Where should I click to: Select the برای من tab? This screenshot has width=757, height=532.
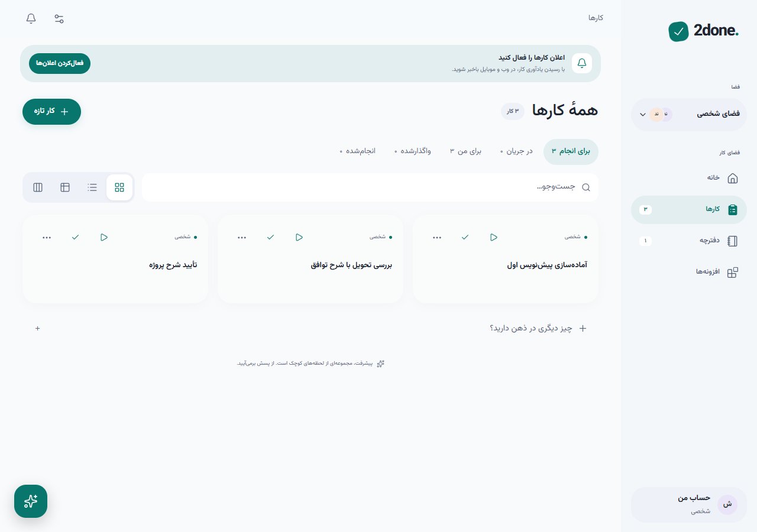[x=465, y=151]
